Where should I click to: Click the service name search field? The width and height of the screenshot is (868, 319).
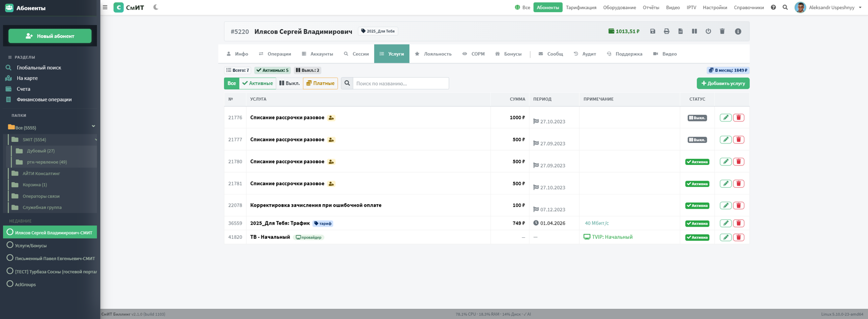click(x=401, y=83)
